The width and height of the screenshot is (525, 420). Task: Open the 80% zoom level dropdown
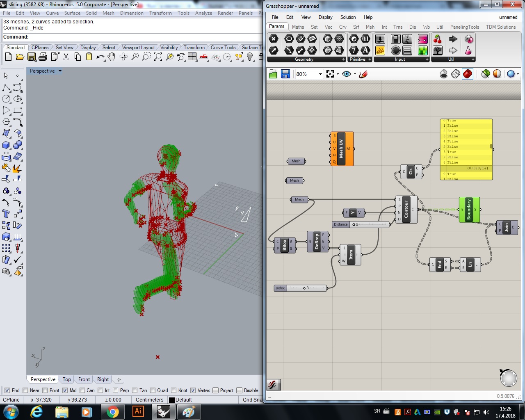pyautogui.click(x=320, y=74)
